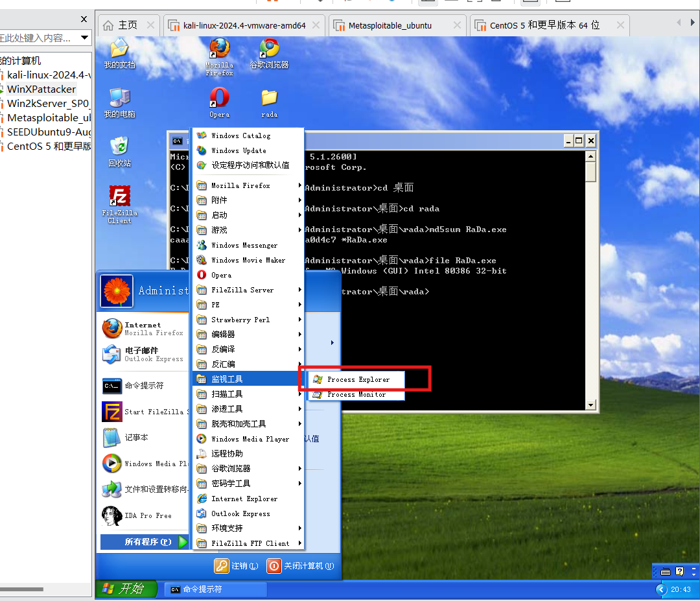
Task: Launch Process Monitor from submenu
Action: pos(356,394)
